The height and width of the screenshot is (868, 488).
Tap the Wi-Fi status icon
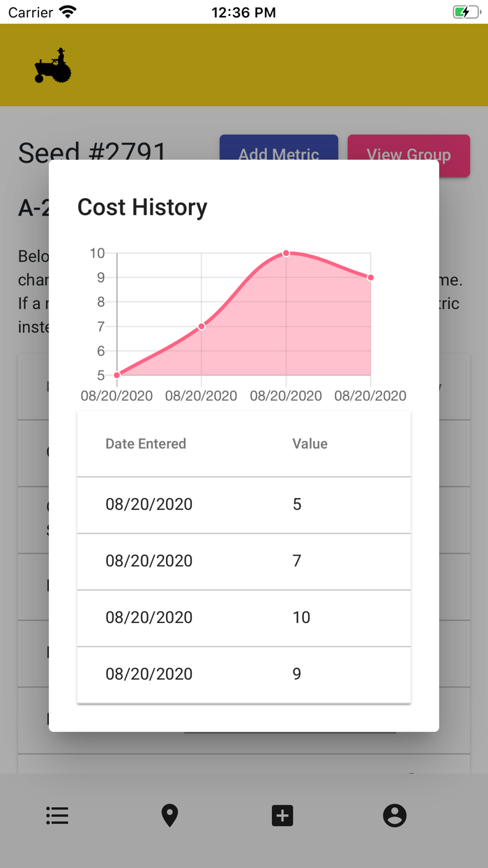[x=68, y=12]
